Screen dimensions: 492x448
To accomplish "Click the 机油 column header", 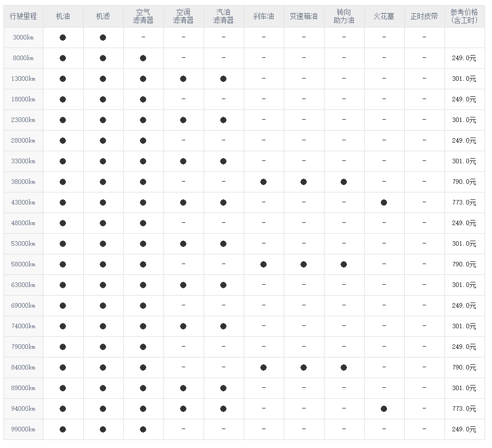I will pyautogui.click(x=63, y=16).
